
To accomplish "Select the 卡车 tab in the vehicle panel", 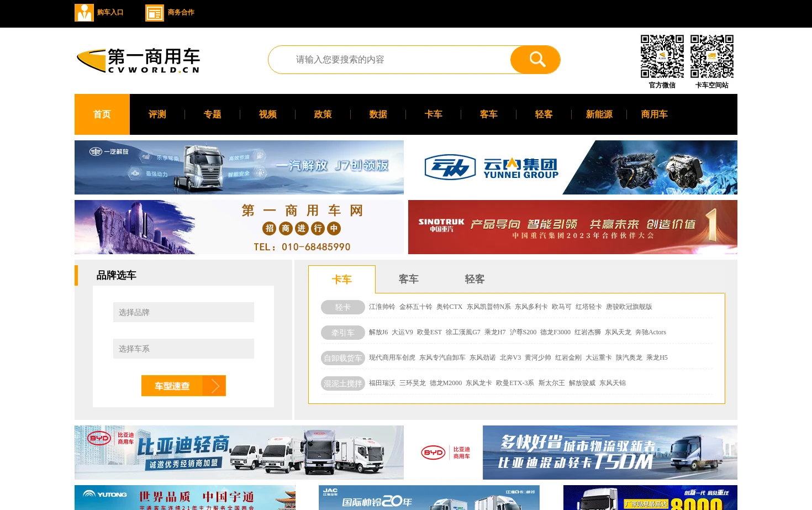I will (342, 280).
